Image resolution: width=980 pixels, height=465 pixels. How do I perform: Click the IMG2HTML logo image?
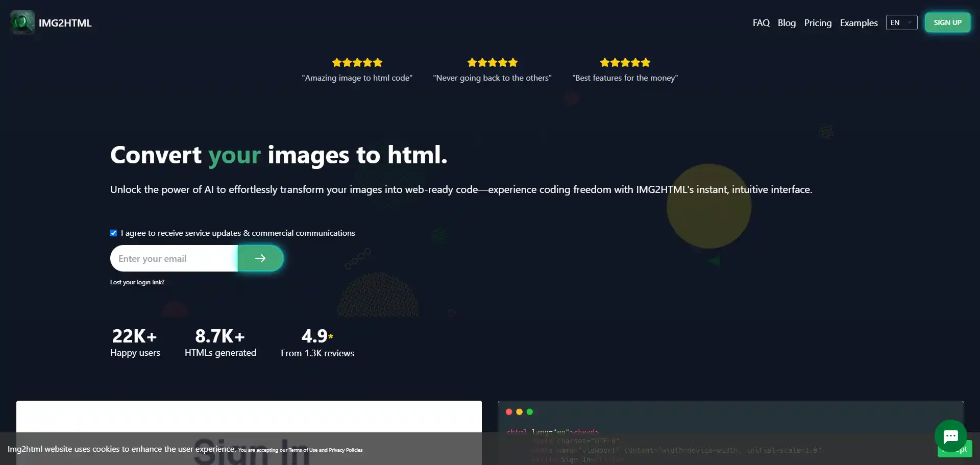coord(22,22)
